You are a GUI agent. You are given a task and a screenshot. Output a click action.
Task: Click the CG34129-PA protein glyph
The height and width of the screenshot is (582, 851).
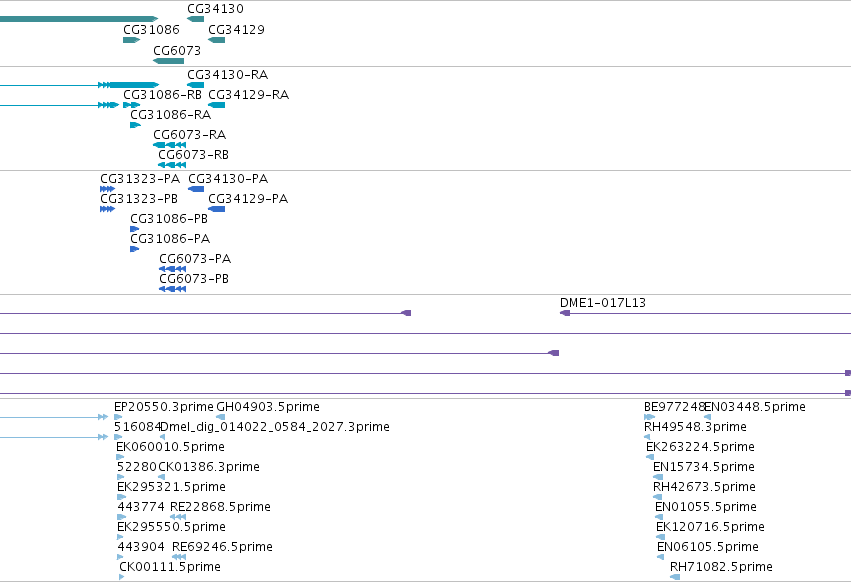pos(217,209)
